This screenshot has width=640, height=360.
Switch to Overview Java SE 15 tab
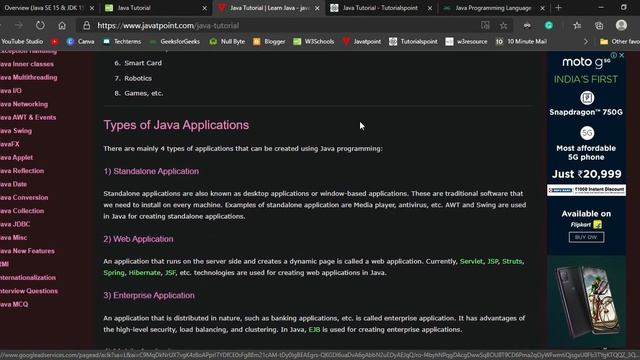tap(48, 8)
